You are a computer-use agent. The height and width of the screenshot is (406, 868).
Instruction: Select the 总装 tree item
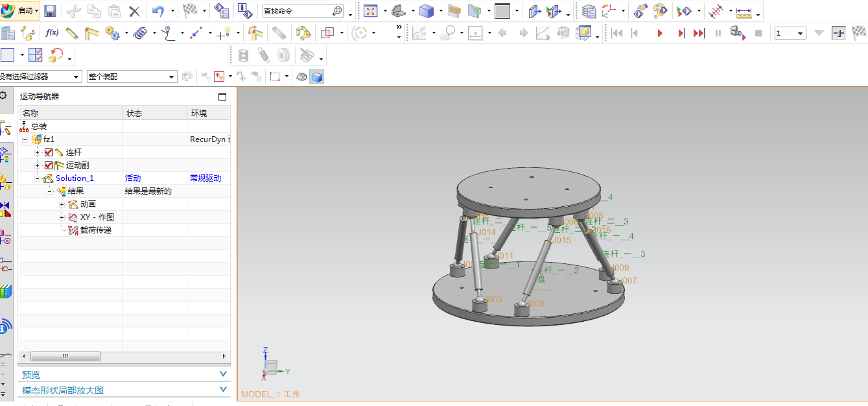39,126
